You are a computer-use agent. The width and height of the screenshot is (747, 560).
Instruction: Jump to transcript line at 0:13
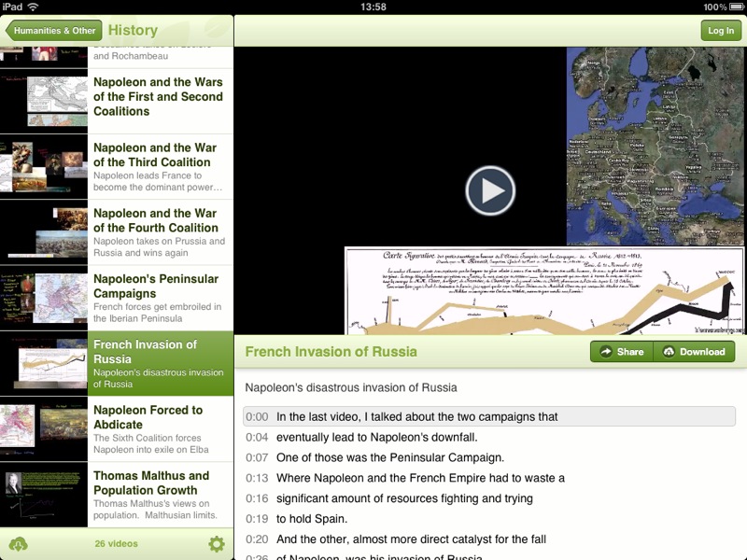click(489, 478)
